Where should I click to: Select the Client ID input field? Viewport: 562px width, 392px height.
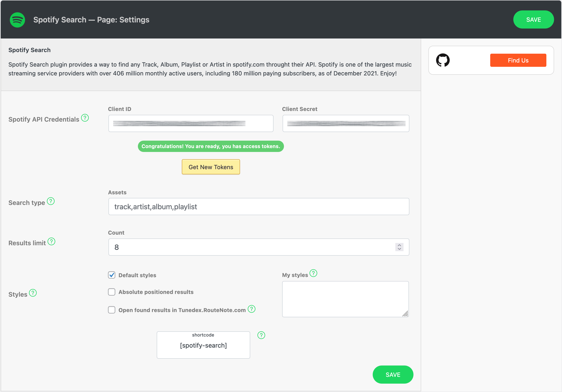point(191,123)
